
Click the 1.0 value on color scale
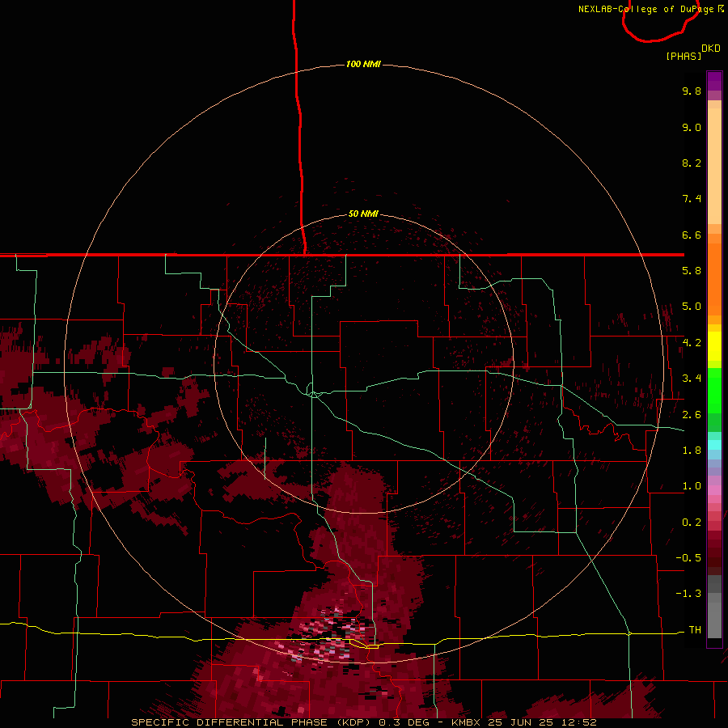pyautogui.click(x=692, y=486)
